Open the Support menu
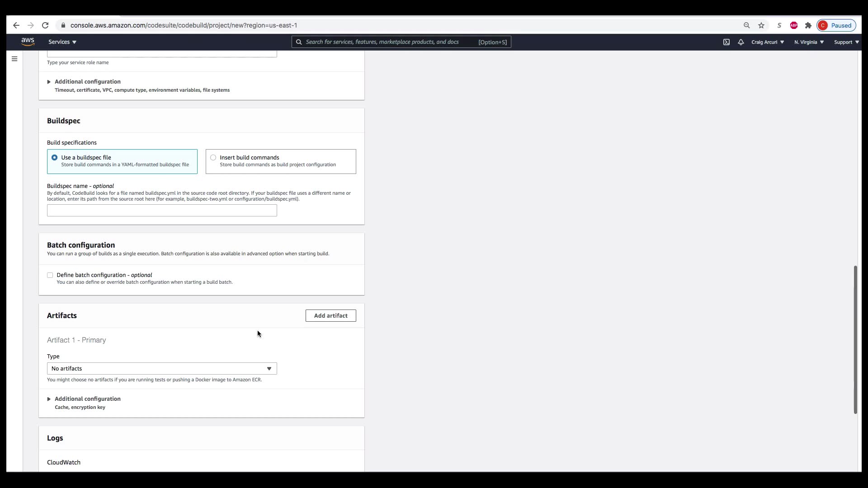This screenshot has height=488, width=868. tap(846, 42)
